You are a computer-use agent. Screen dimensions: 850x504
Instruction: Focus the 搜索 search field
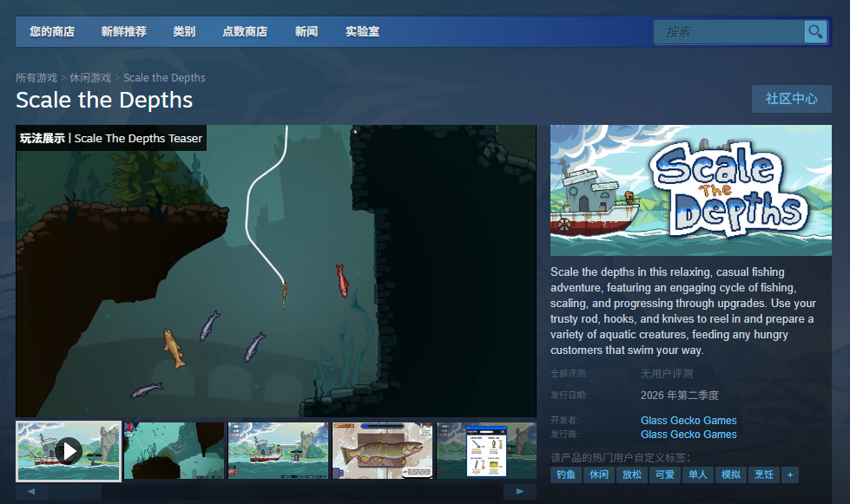click(728, 32)
